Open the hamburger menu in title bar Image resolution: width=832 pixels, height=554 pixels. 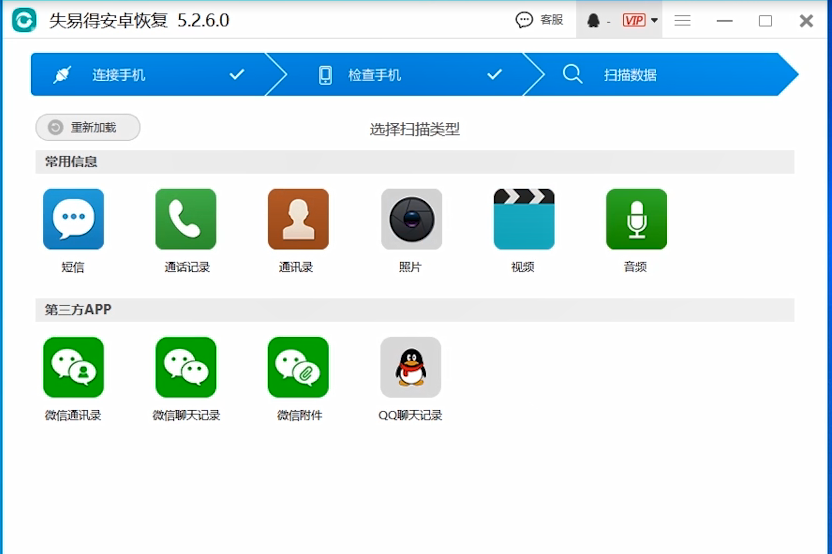click(x=682, y=21)
